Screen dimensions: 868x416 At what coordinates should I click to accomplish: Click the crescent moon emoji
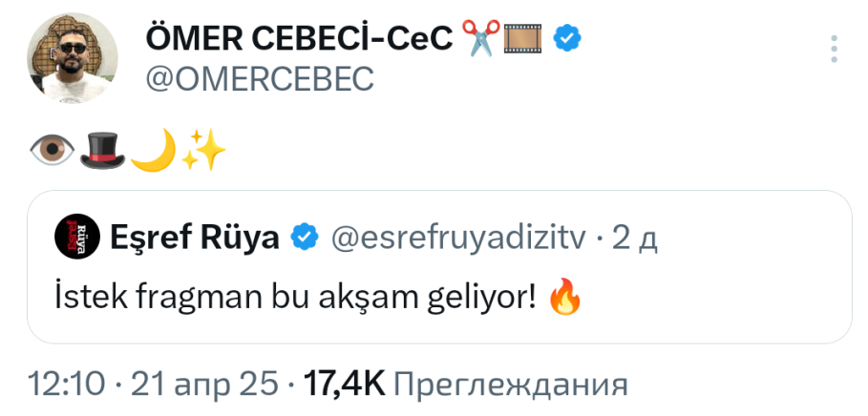pyautogui.click(x=153, y=151)
